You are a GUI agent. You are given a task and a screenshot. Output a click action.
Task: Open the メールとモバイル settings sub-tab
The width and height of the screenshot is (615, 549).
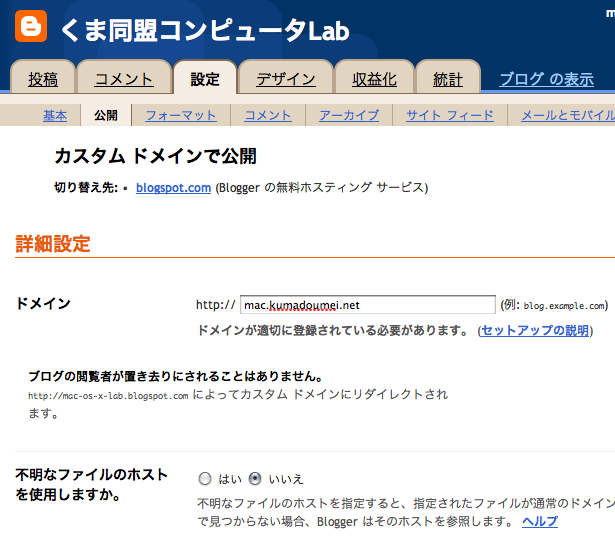click(x=568, y=115)
